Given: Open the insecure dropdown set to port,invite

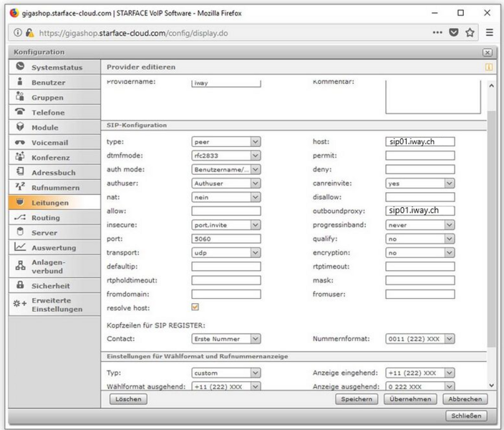Looking at the screenshot, I should [x=226, y=224].
